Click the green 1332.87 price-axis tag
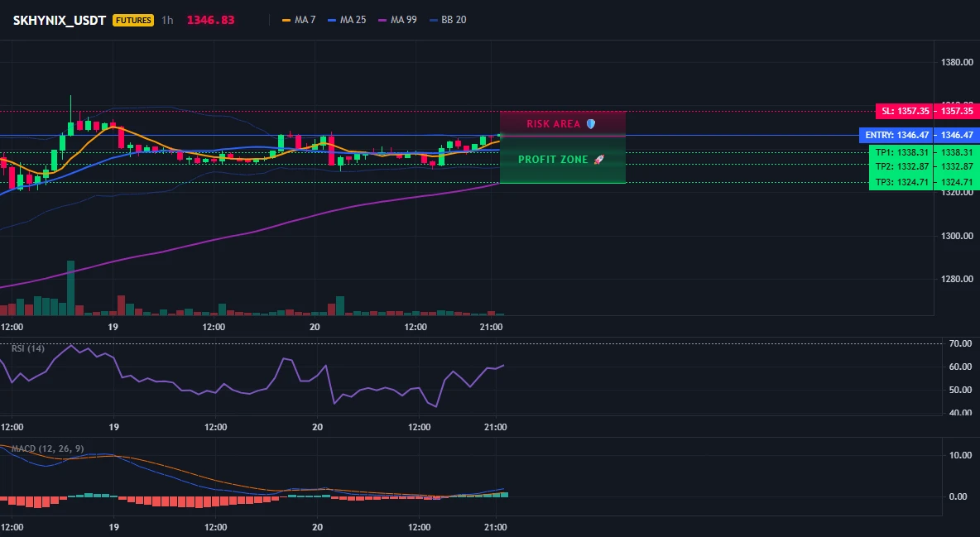Viewport: 980px width, 537px height. tap(956, 167)
